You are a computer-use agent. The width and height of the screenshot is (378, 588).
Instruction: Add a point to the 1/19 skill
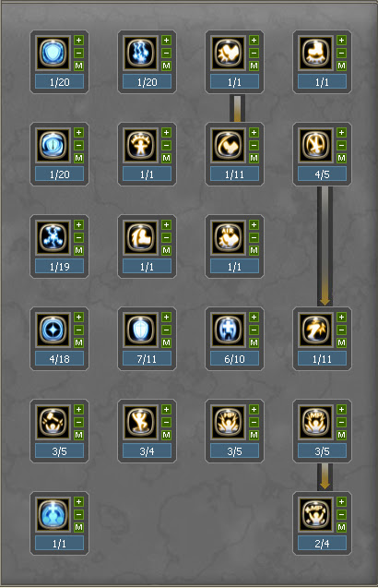click(x=78, y=224)
